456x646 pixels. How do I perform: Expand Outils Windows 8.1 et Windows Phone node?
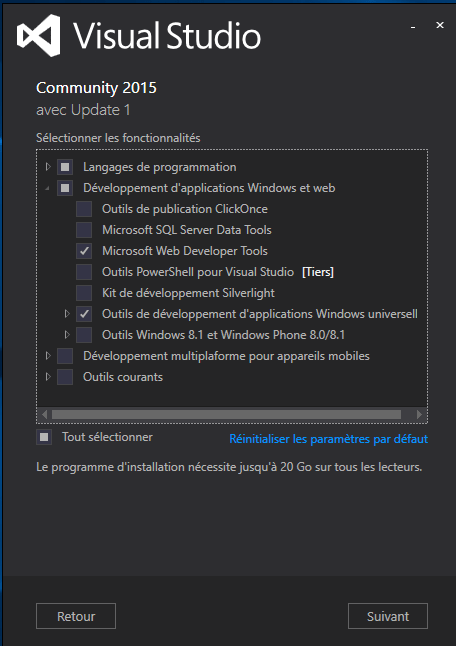[67, 335]
